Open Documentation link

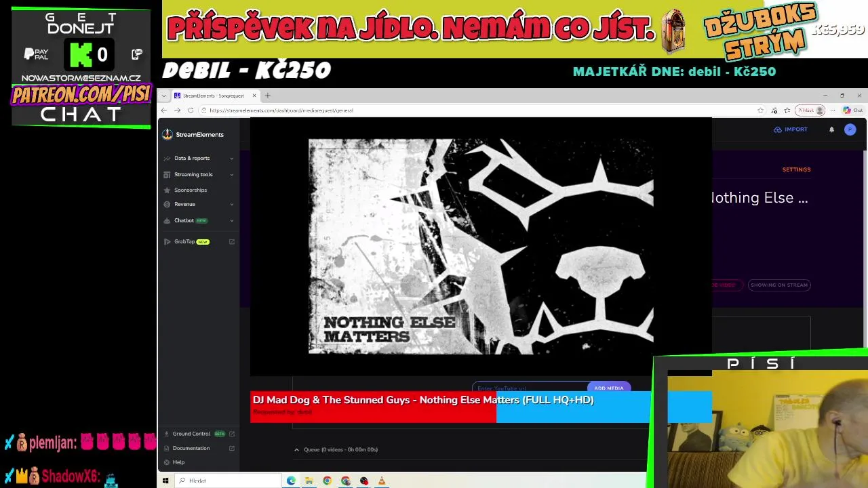tap(191, 448)
